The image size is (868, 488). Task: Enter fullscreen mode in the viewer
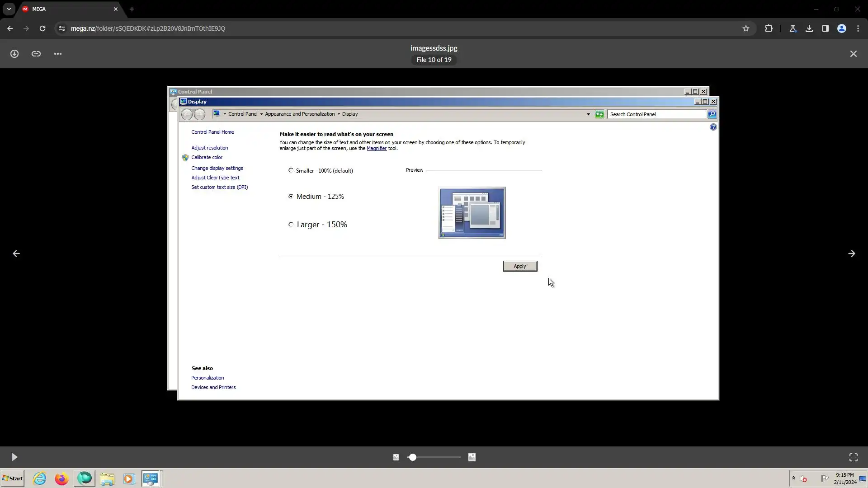853,457
